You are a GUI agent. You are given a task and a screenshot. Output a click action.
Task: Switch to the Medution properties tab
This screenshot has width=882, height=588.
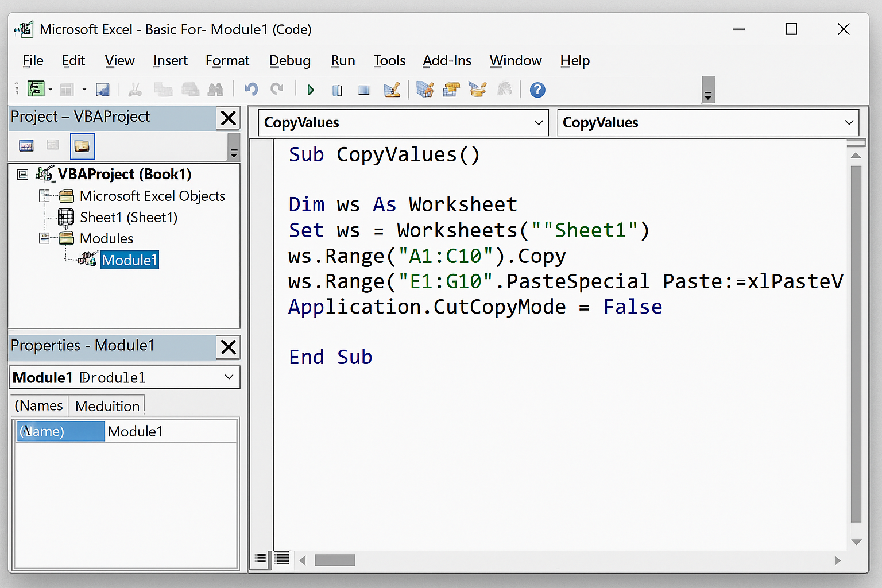point(107,406)
